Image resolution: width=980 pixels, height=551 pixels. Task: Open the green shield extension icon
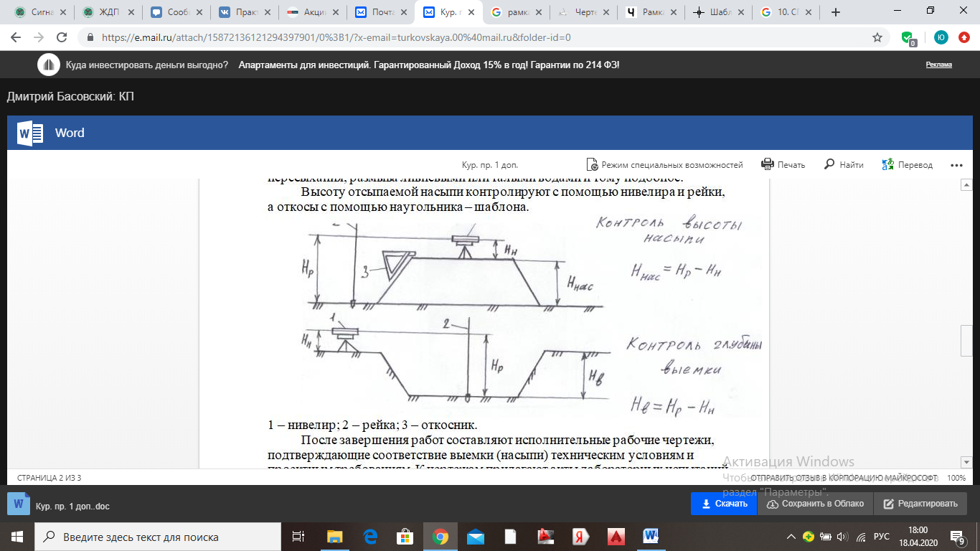pos(908,38)
